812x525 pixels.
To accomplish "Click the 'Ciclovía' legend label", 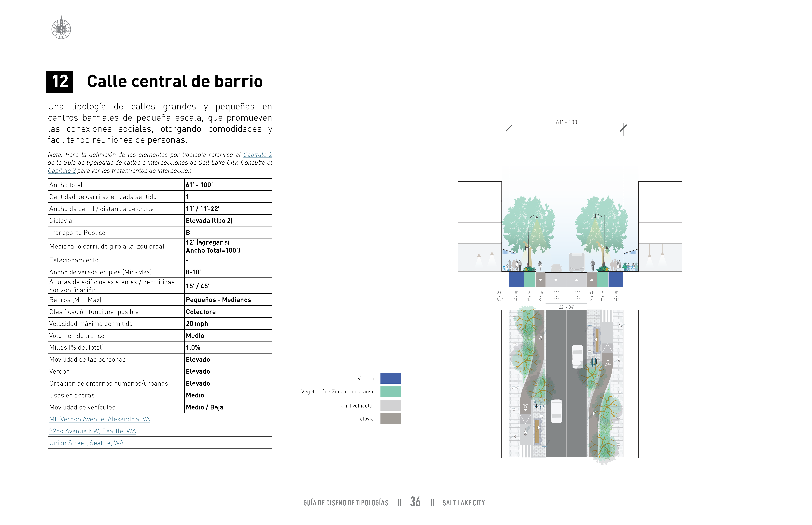I will (x=364, y=419).
